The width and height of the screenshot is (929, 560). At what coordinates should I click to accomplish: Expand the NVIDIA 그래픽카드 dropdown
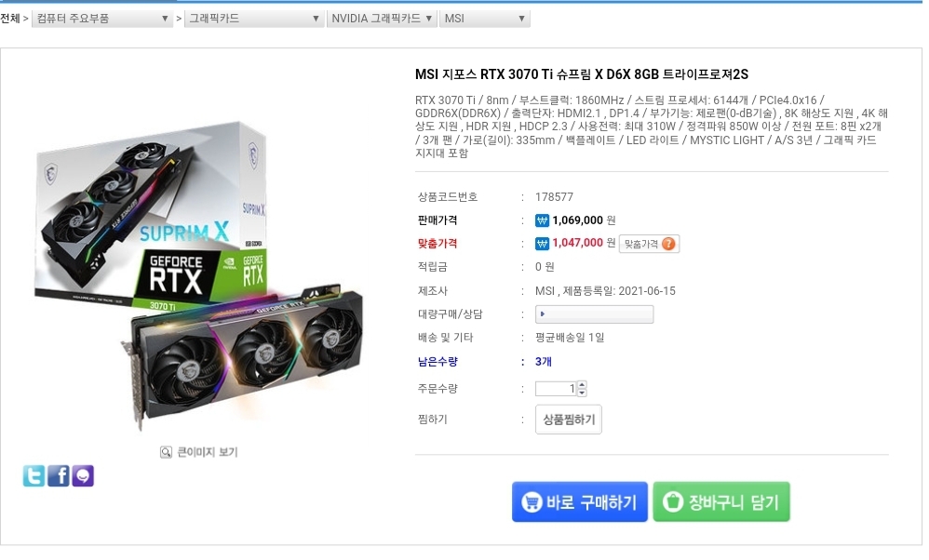pyautogui.click(x=382, y=19)
